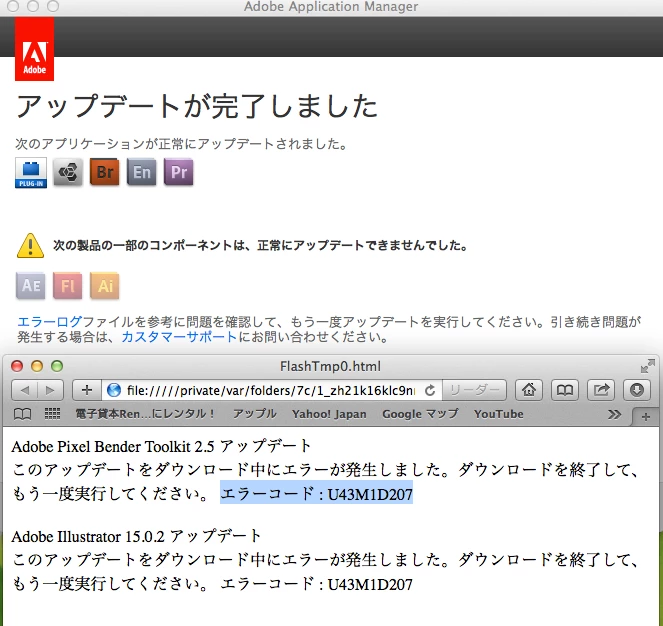Click the blue PLUG-IN updated icon
The height and width of the screenshot is (626, 663).
31,173
